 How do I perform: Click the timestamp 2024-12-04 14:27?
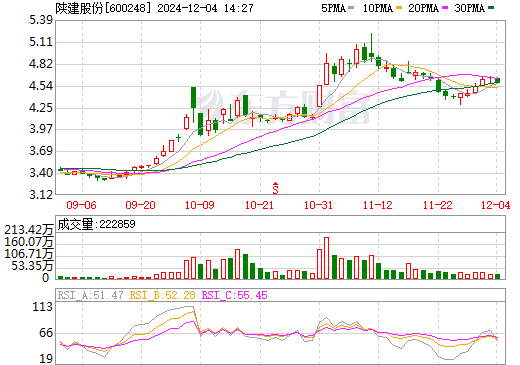coord(205,8)
